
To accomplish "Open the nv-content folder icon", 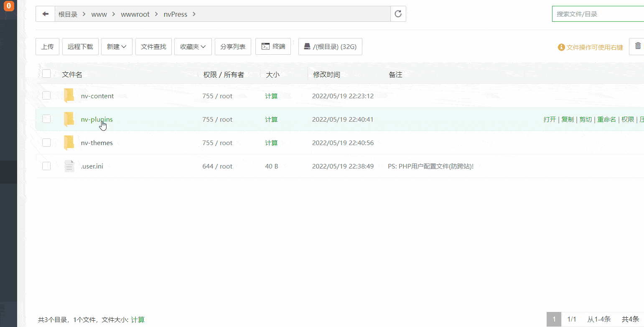I will tap(69, 96).
